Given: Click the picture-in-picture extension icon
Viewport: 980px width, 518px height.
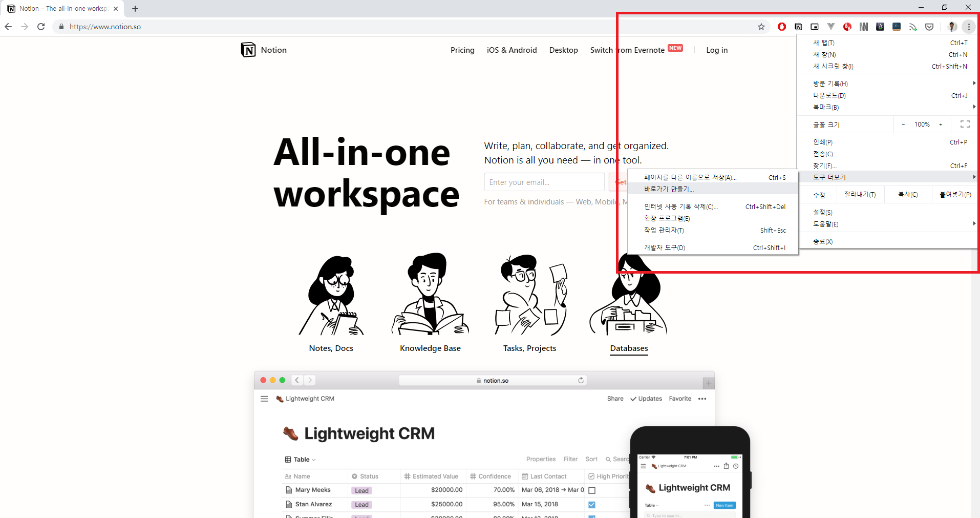Looking at the screenshot, I should point(815,27).
